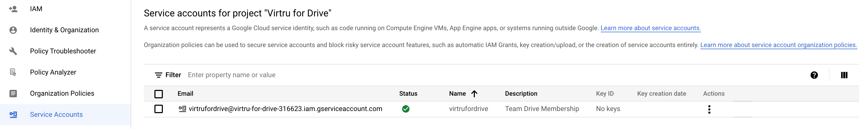Click the Organization Policies list icon
The image size is (868, 129).
coord(13,94)
